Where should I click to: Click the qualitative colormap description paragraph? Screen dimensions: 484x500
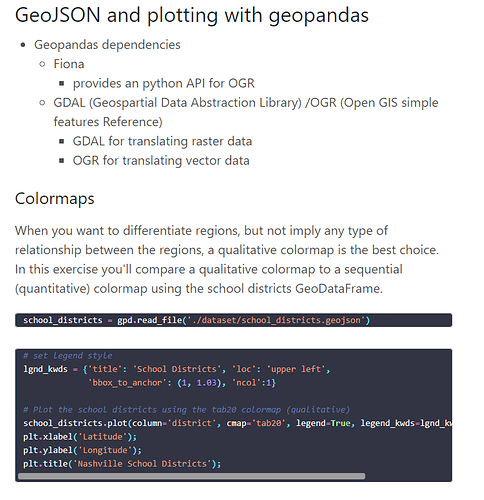(x=227, y=260)
